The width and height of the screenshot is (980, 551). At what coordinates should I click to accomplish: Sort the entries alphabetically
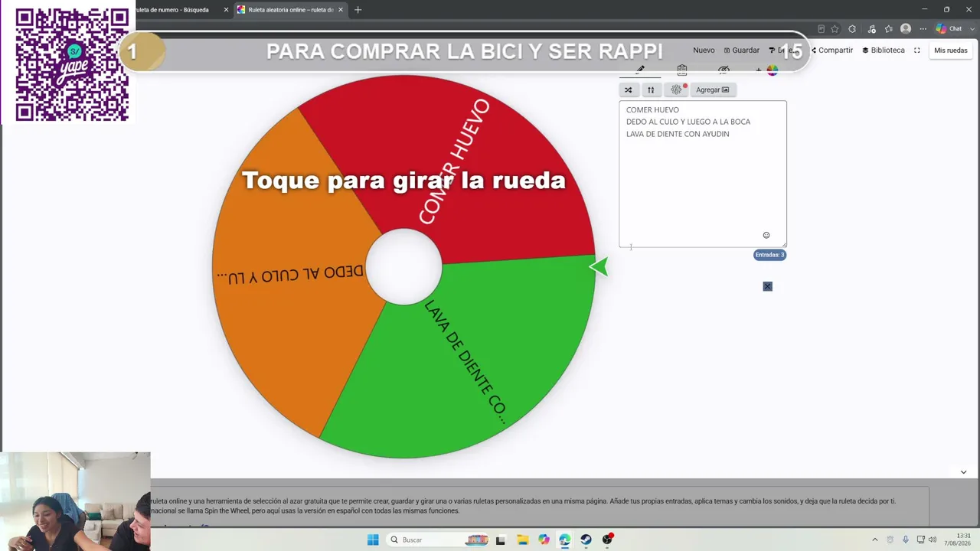[x=651, y=90]
